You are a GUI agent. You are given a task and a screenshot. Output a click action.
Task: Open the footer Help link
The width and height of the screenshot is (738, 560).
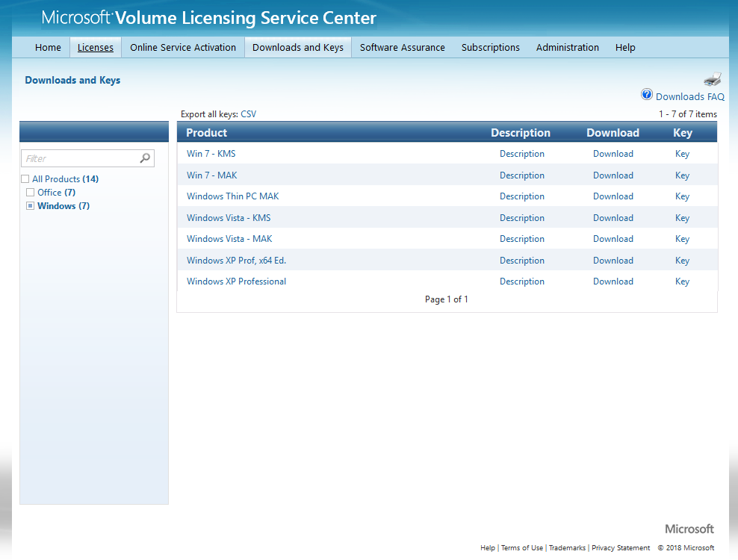click(488, 548)
